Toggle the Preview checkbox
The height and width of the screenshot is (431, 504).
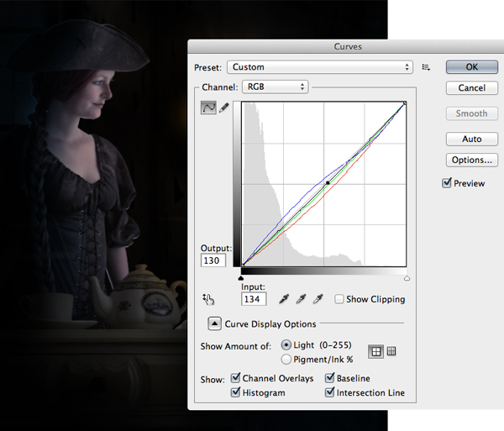point(447,183)
